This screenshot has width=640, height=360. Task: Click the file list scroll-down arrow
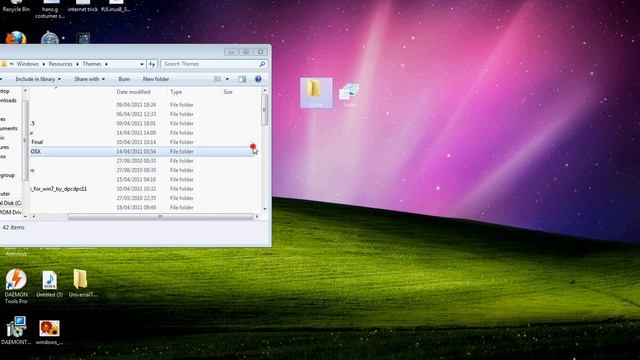click(x=265, y=209)
